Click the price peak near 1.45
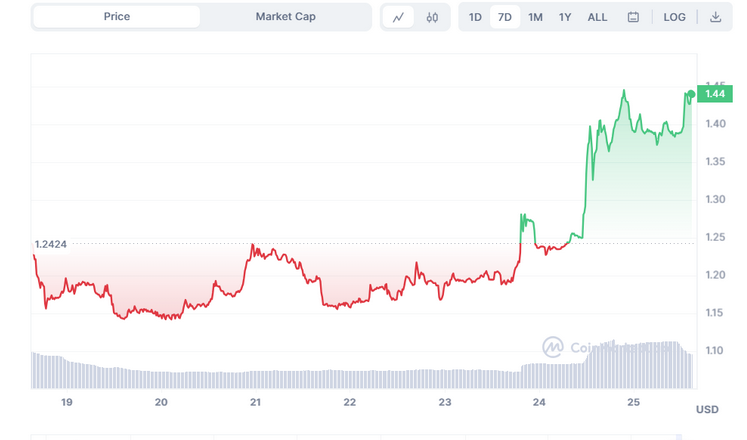 pyautogui.click(x=624, y=90)
